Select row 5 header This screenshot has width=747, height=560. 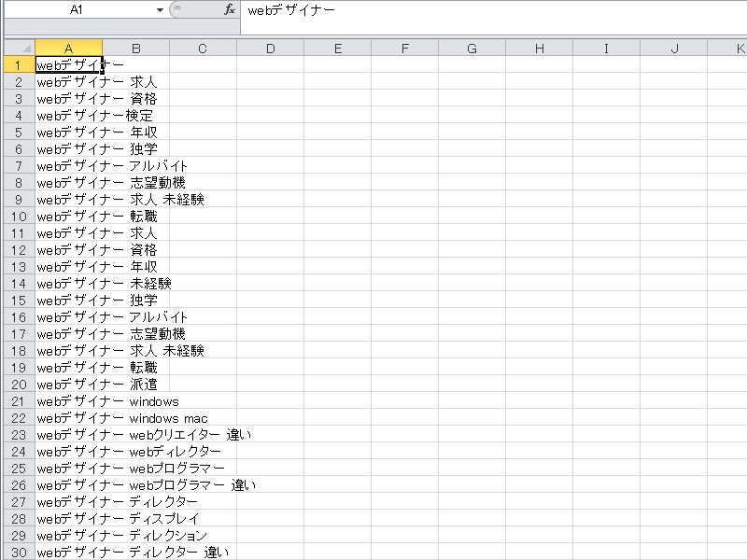(19, 133)
